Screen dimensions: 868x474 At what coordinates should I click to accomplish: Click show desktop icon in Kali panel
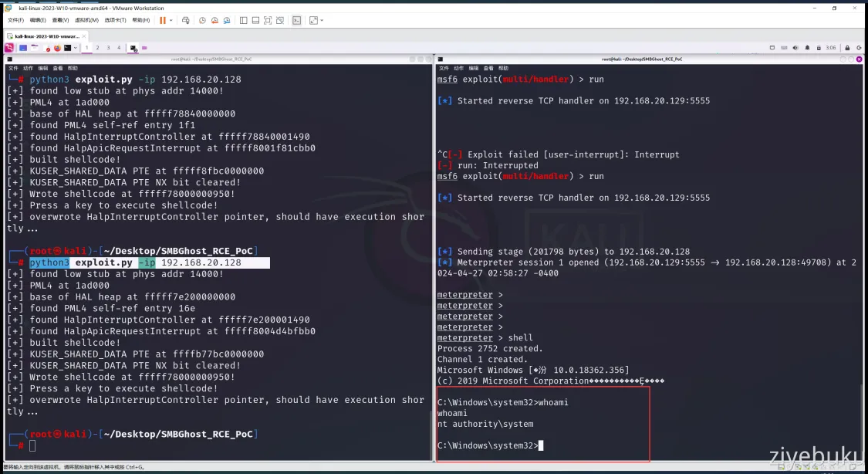pos(23,48)
